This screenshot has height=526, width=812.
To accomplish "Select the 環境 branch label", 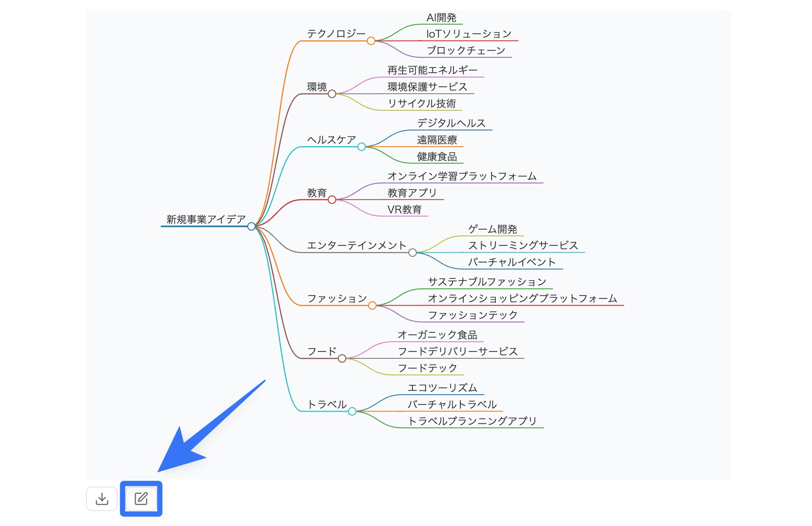I will (x=317, y=87).
